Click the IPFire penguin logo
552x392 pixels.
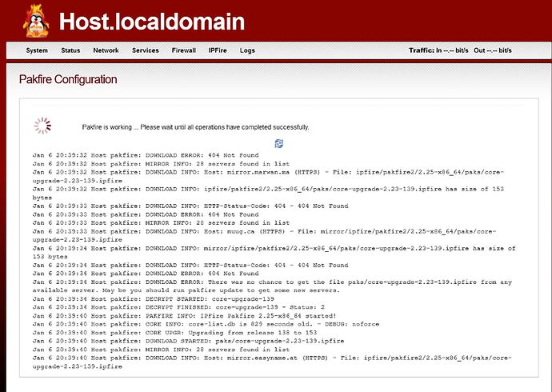35,21
